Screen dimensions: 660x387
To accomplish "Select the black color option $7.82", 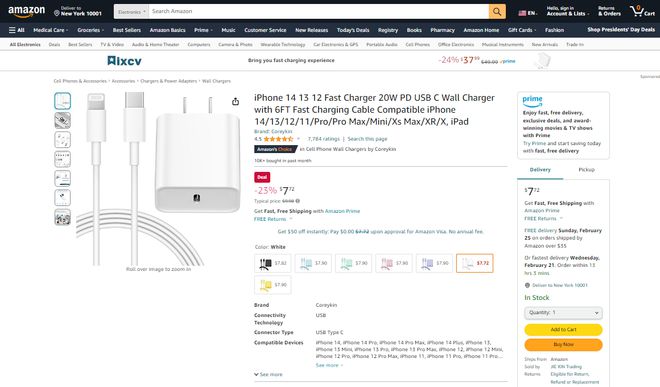I will point(273,263).
